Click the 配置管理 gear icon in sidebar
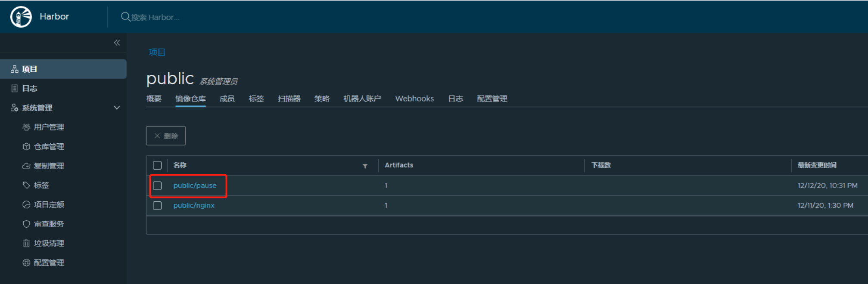The image size is (868, 284). pos(26,263)
